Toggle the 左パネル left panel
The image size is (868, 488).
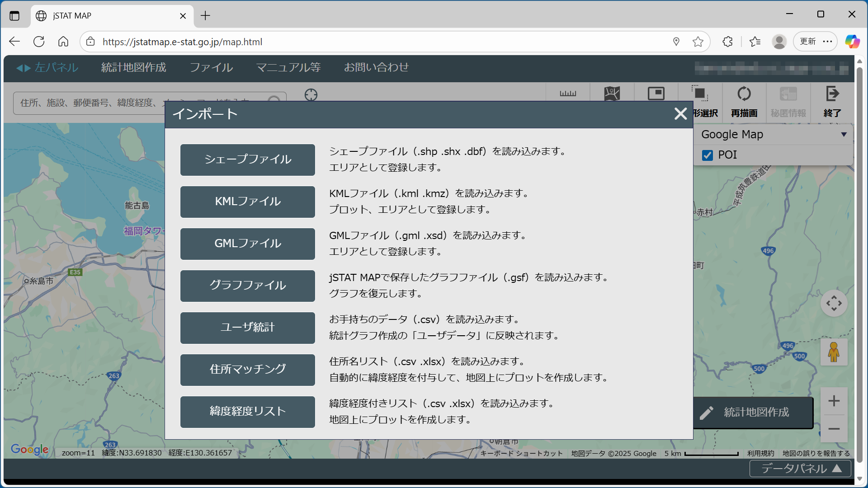coord(47,67)
